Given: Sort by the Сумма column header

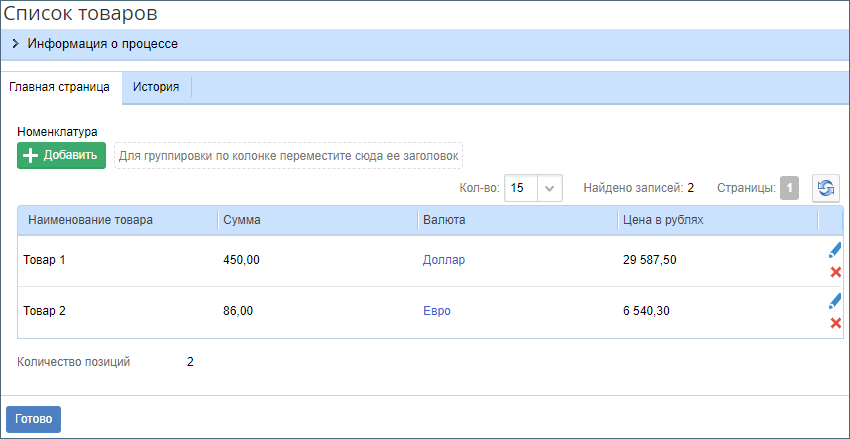Looking at the screenshot, I should coord(242,220).
